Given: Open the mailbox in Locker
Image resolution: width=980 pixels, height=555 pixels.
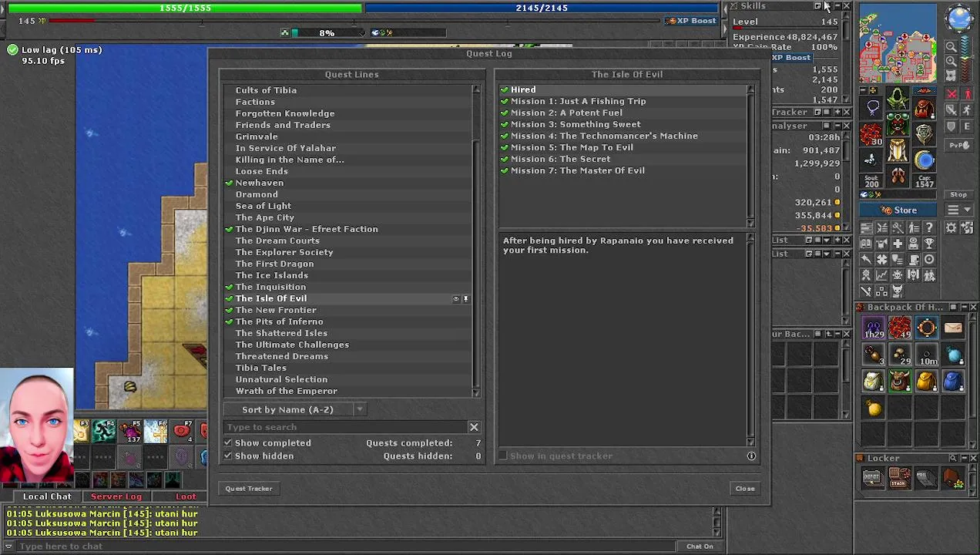Looking at the screenshot, I should pos(925,479).
